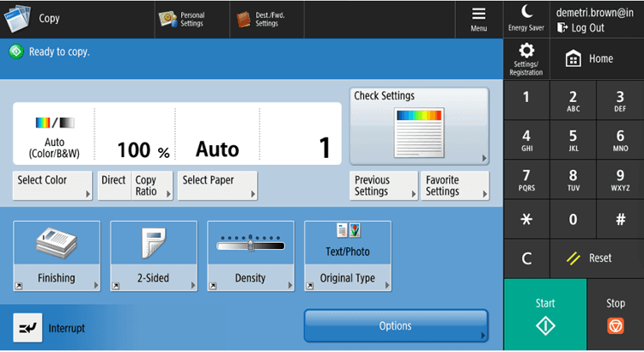Click the Options button
Viewport: 644px width, 352px height.
point(396,326)
